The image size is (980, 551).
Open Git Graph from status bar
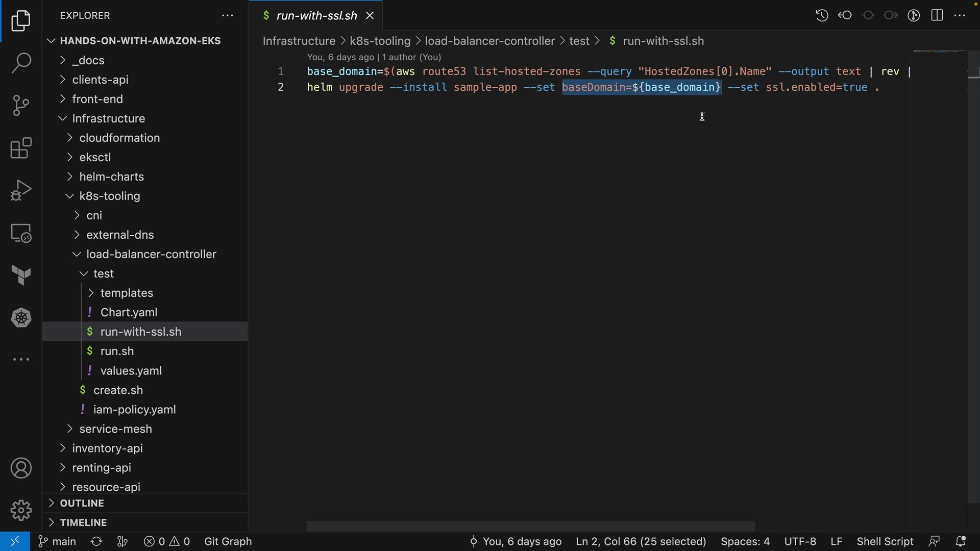click(228, 541)
